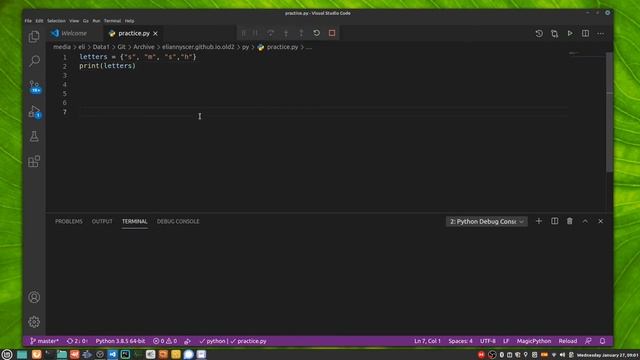Switch to the DEBUG CONSOLE tab

click(178, 221)
